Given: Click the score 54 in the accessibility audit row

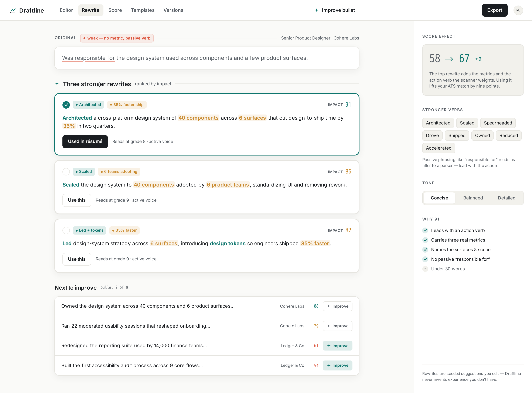Looking at the screenshot, I should point(316,365).
